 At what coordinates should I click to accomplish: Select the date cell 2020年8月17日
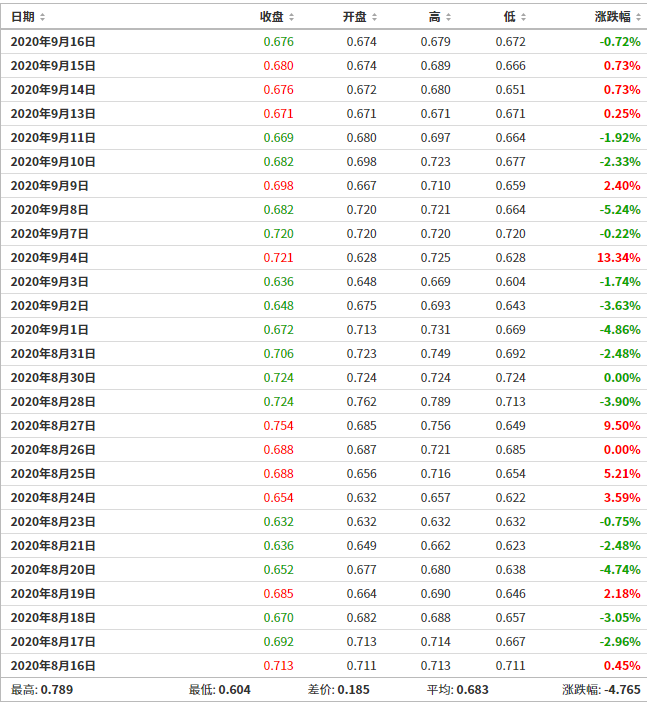tap(53, 642)
